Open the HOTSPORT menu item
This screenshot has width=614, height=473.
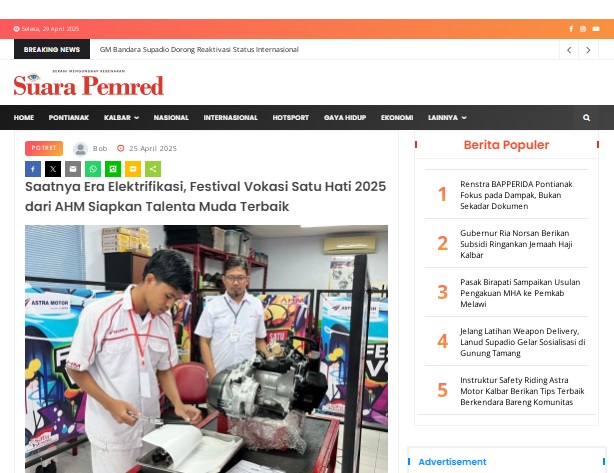[291, 117]
